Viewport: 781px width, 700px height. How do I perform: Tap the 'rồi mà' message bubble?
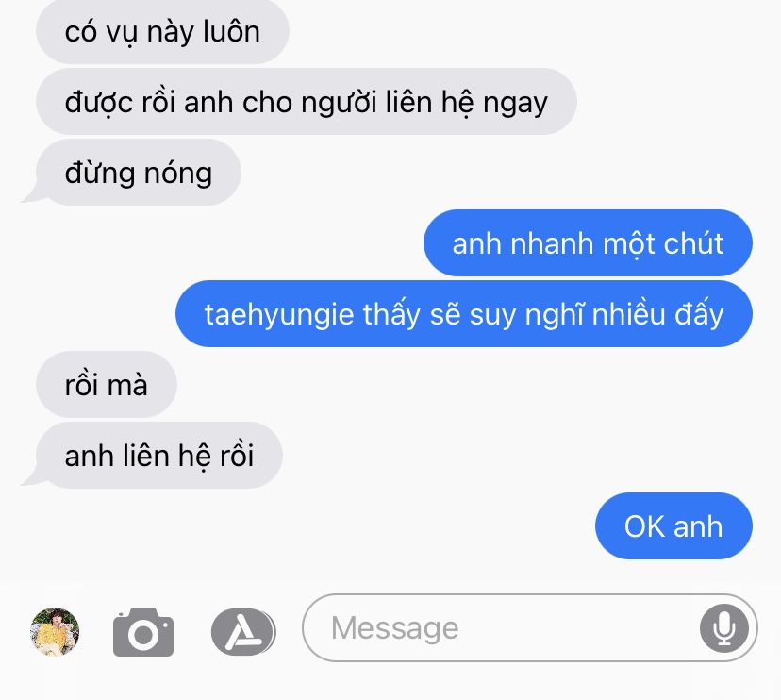pos(107,385)
